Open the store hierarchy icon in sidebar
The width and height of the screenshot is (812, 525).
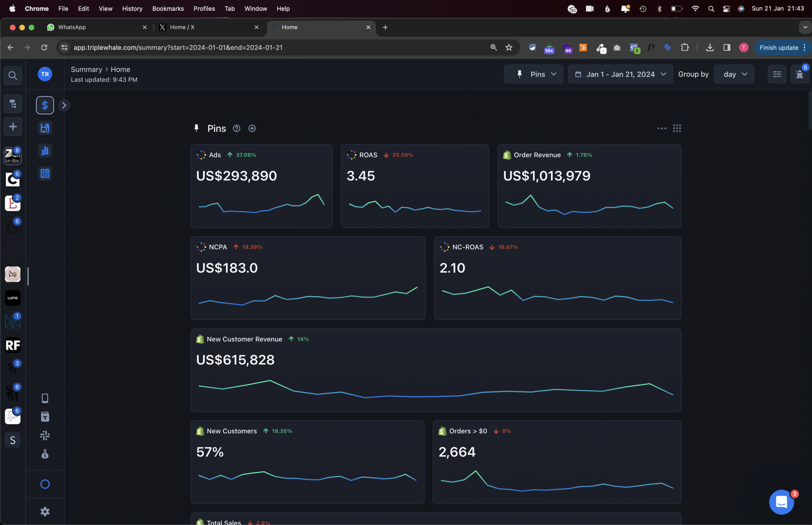coord(13,104)
